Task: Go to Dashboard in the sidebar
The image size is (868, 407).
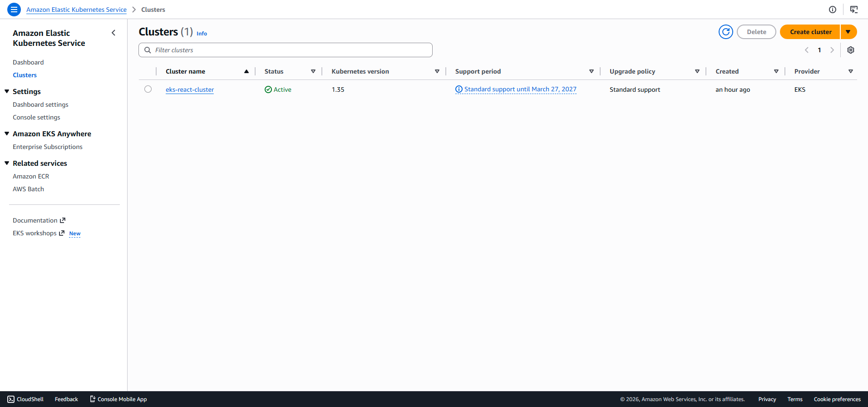Action: point(28,62)
